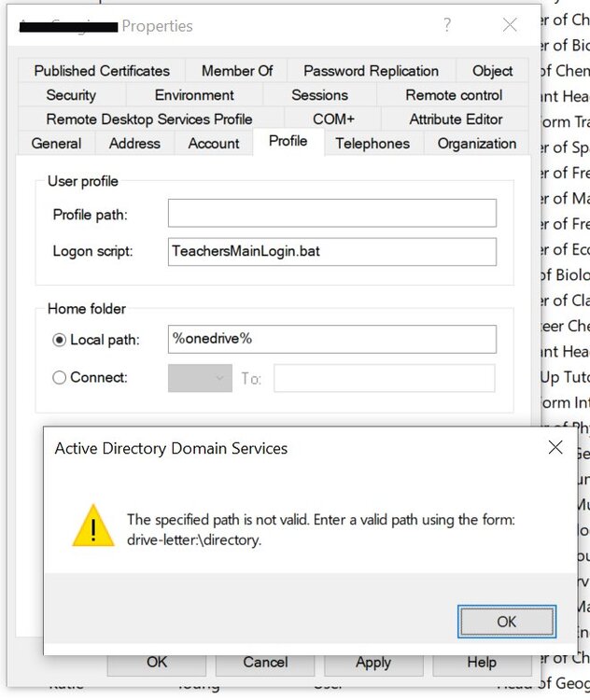Close the Properties window
590x700 pixels.
[x=510, y=25]
